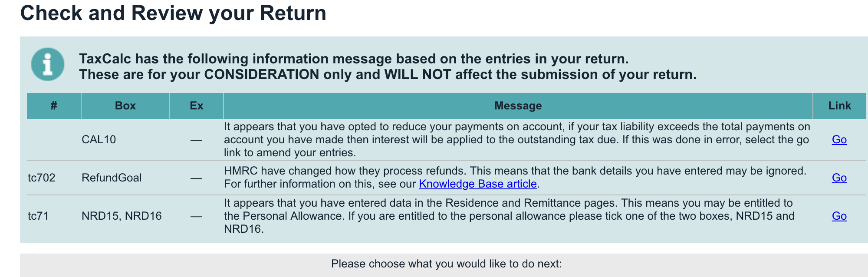The image size is (868, 277).
Task: Select the "Link" column header
Action: tap(839, 106)
